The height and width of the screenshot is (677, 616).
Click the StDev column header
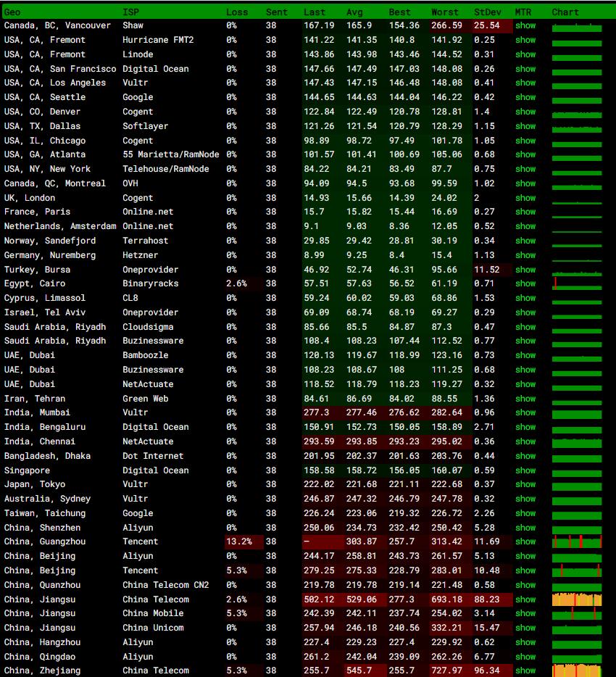[x=487, y=12]
